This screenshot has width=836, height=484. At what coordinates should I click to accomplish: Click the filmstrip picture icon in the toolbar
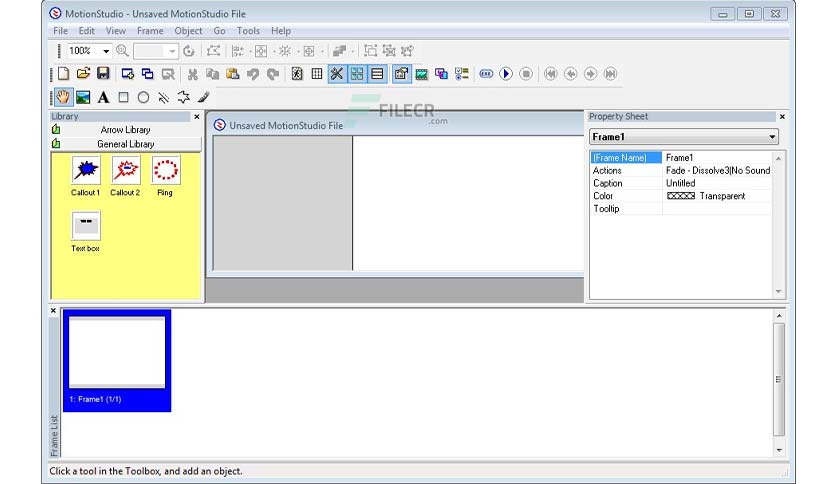click(421, 74)
